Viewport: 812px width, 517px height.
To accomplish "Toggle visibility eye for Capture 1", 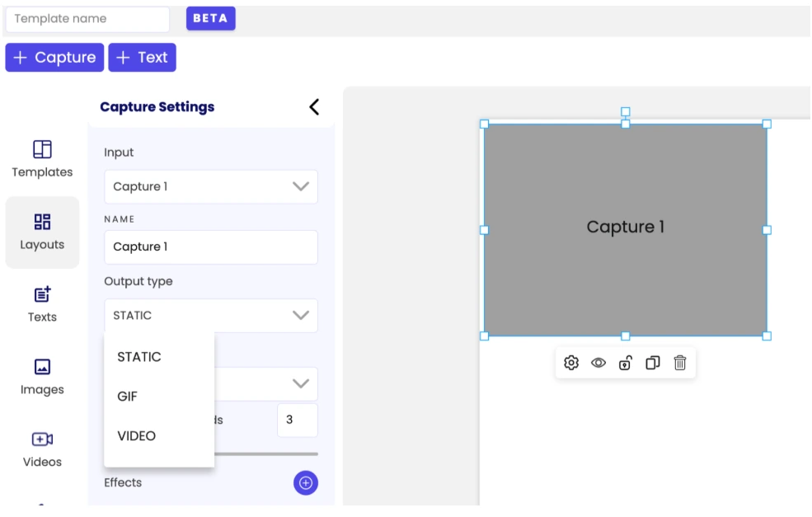I will [x=598, y=363].
